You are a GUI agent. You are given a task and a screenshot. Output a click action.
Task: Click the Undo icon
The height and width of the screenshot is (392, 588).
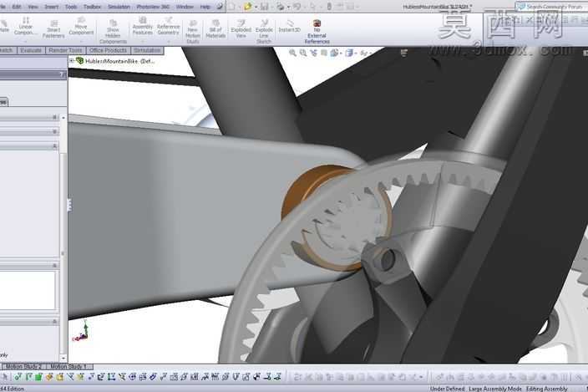[x=297, y=7]
